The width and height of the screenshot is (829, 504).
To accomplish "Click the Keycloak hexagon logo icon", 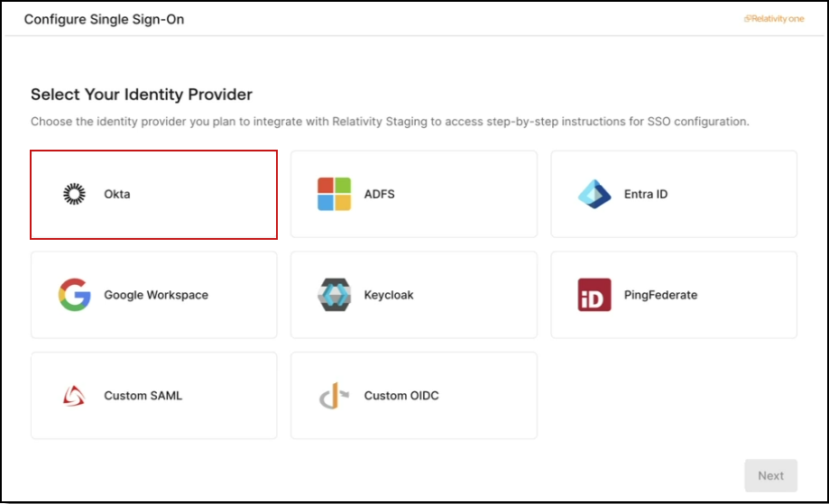I will pyautogui.click(x=334, y=295).
